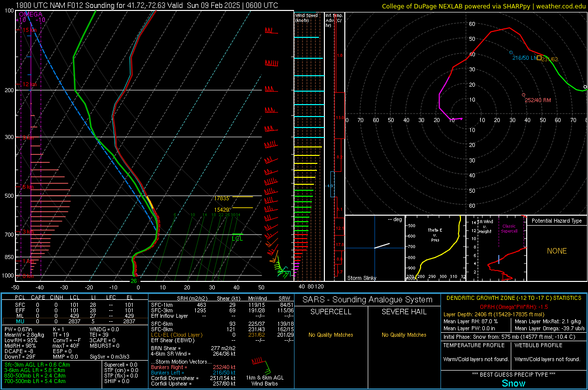Click the Mean Layer RH: 87.0 % value
The height and width of the screenshot is (390, 588).
470,321
